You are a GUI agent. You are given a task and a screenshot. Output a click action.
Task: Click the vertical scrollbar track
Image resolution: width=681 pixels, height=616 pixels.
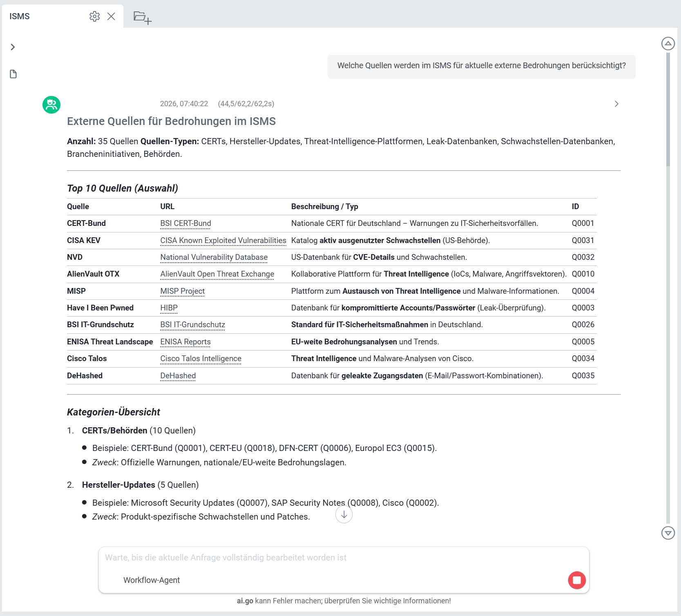click(668, 286)
